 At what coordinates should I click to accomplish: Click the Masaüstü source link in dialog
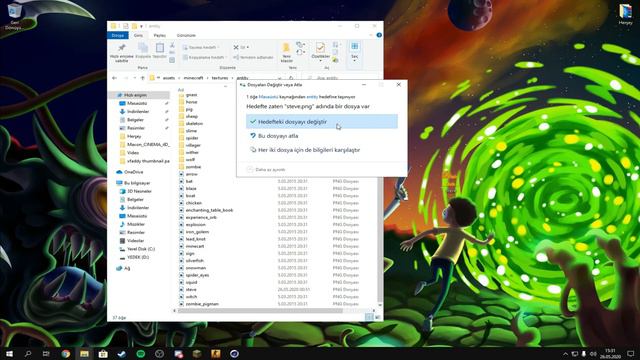[x=268, y=97]
